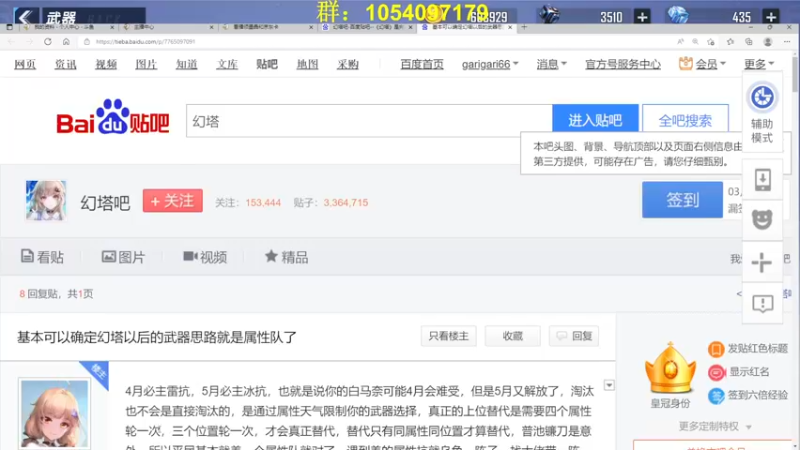
Task: Open browser settings ellipsis menu
Action: [x=787, y=41]
